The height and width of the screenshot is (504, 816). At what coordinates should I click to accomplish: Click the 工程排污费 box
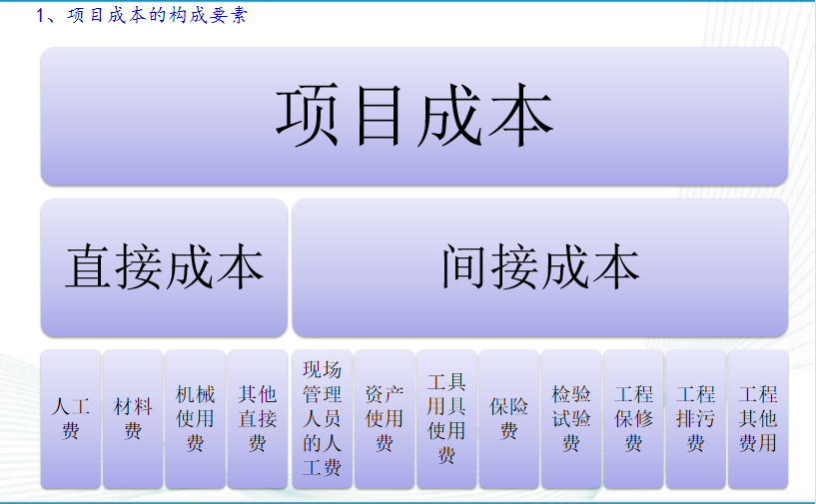pyautogui.click(x=696, y=419)
